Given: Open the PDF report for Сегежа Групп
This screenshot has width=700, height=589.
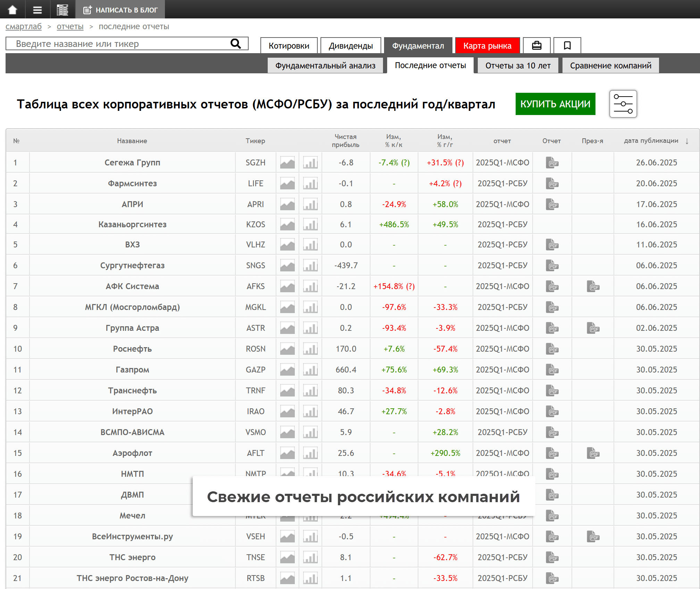Looking at the screenshot, I should click(552, 162).
